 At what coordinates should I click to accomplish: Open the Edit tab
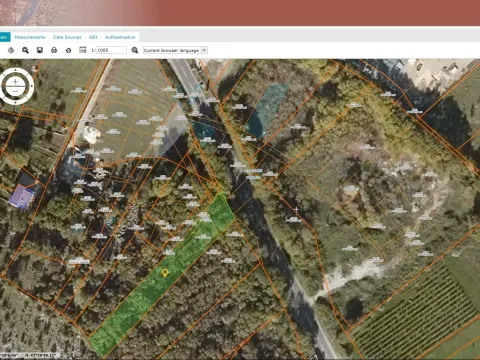[x=93, y=37]
